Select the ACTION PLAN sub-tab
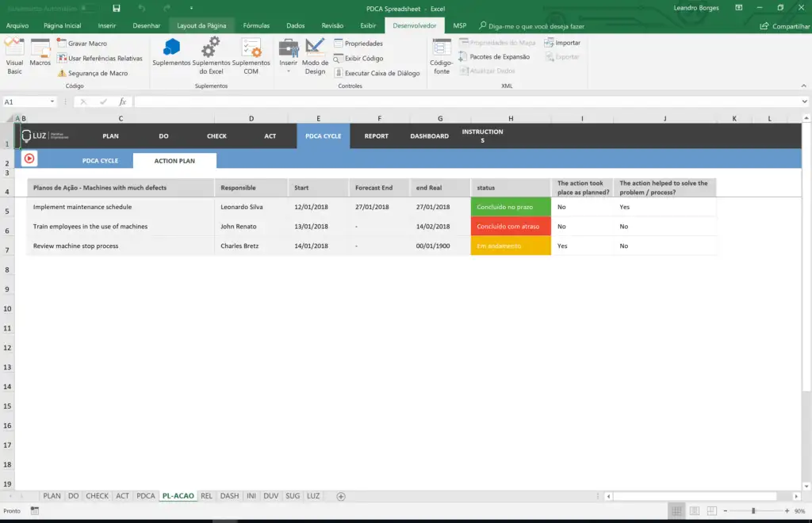Image resolution: width=812 pixels, height=523 pixels. point(174,161)
